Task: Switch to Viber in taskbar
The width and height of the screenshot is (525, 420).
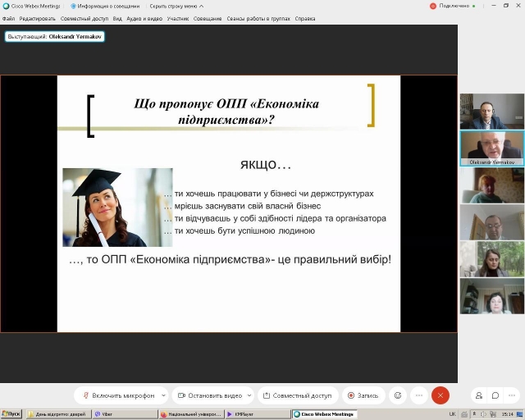Action: [x=125, y=414]
